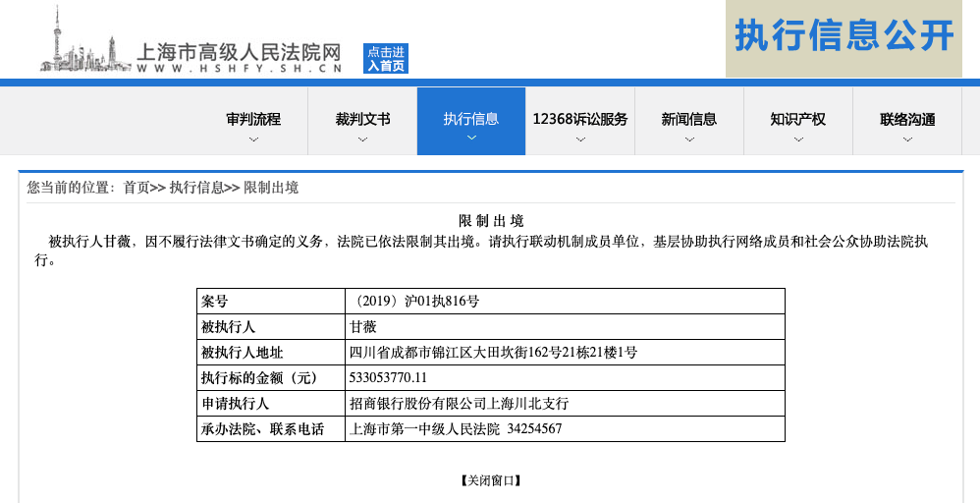Click the 限制出境 breadcrumb text
This screenshot has height=503, width=980.
[271, 188]
